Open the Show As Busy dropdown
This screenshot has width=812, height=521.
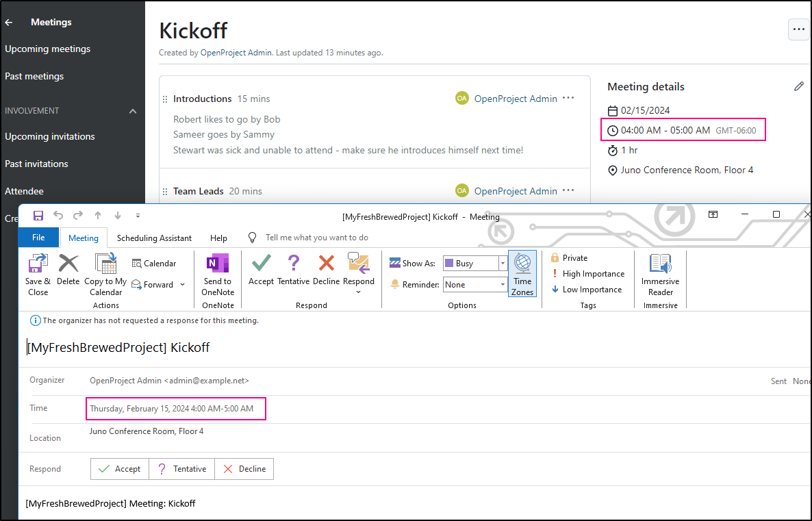coord(503,264)
